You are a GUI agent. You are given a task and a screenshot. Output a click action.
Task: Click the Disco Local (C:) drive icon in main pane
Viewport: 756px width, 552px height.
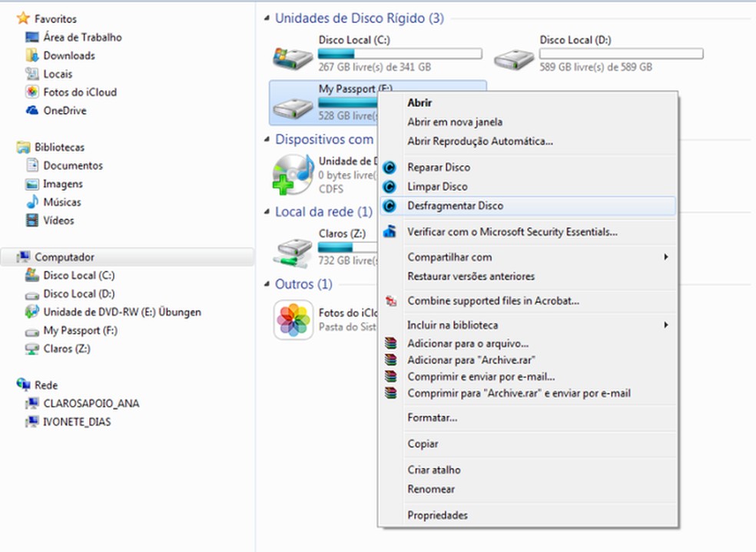pyautogui.click(x=293, y=58)
